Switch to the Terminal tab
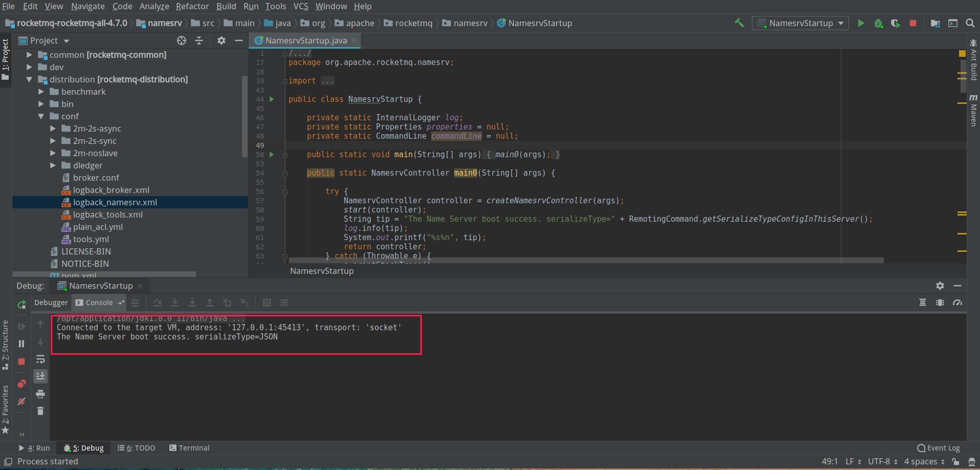This screenshot has height=470, width=980. (189, 447)
